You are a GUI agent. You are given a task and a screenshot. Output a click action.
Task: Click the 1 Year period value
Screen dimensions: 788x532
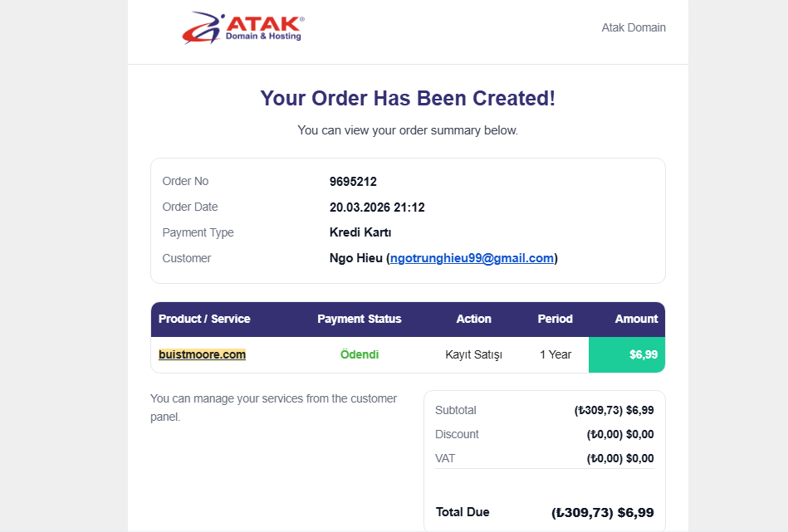pyautogui.click(x=555, y=354)
